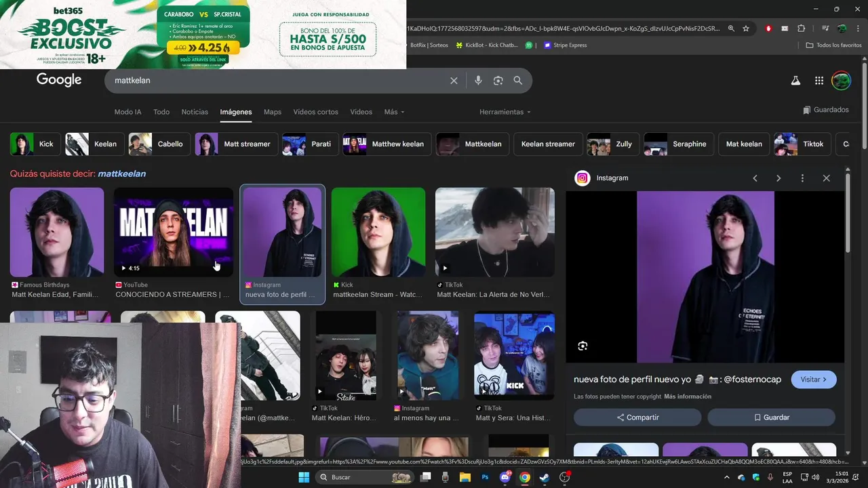The width and height of the screenshot is (868, 488).
Task: Open Chrome extensions puzzle icon
Action: click(x=802, y=28)
